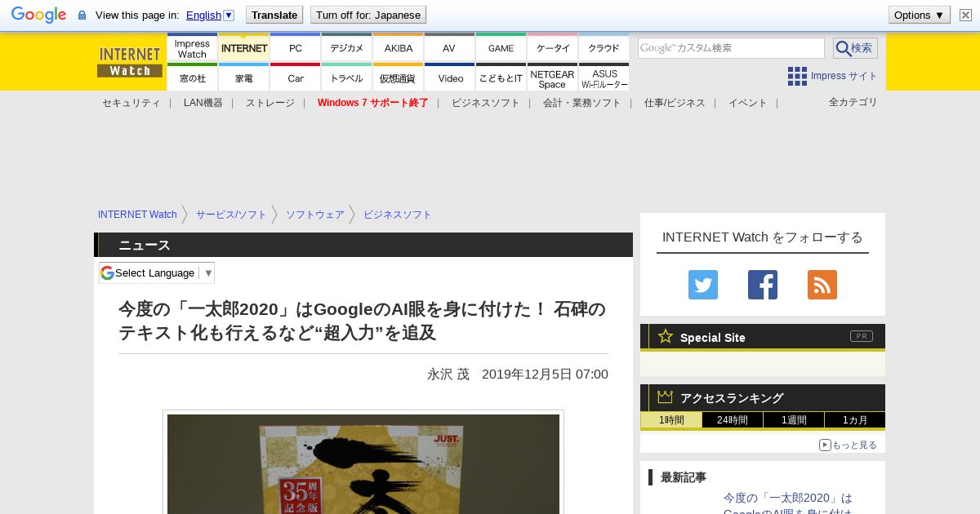Open the PC Watch tab
Viewport: 980px width, 514px height.
tap(296, 47)
